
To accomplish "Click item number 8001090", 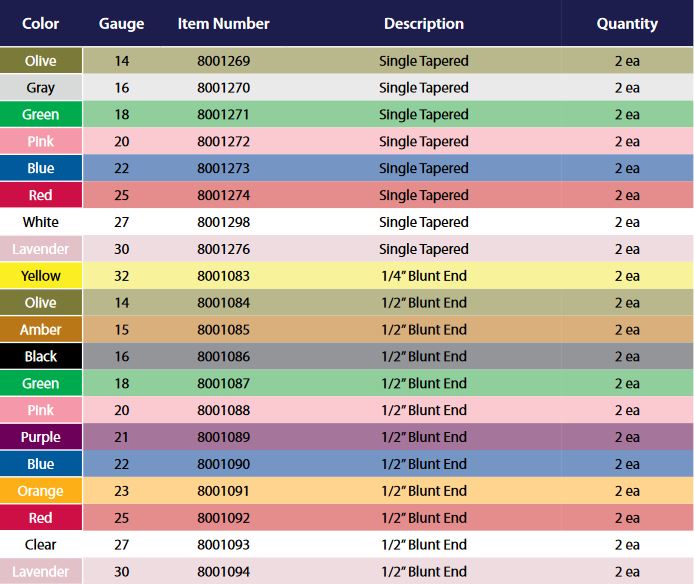I will 224,464.
